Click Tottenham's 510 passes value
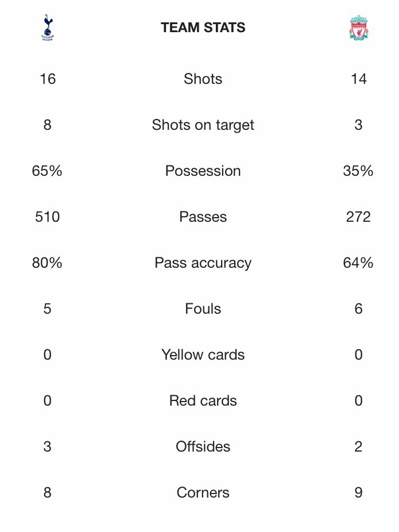Viewport: 399px width, 532px height. (47, 217)
